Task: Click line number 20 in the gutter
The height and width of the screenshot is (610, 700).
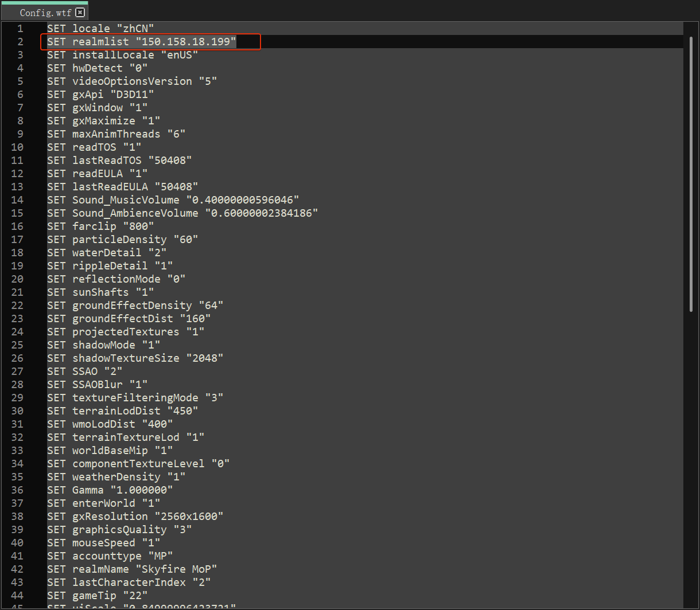Action: pos(17,279)
